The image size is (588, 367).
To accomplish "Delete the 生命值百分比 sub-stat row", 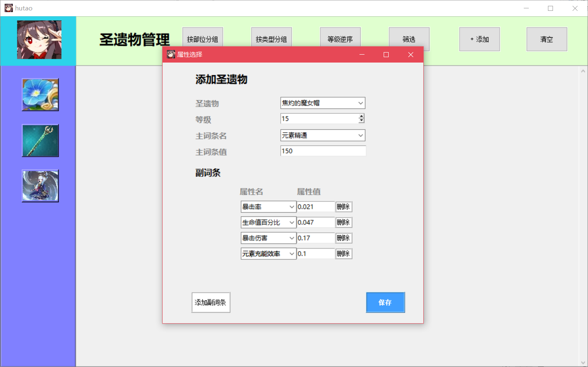I will click(x=344, y=222).
